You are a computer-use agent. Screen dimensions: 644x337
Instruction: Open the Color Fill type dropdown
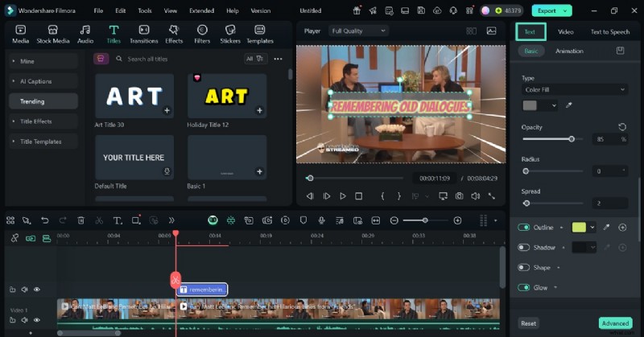pos(574,90)
